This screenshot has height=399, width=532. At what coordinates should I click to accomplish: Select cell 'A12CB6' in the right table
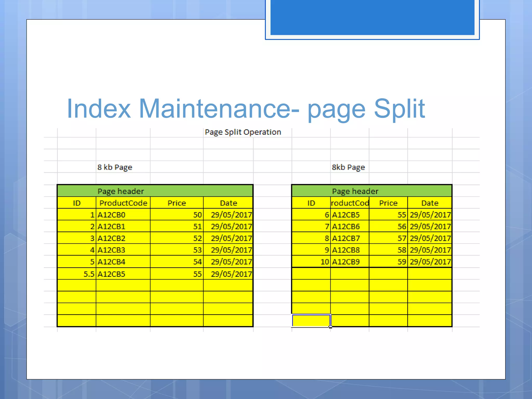click(x=350, y=226)
